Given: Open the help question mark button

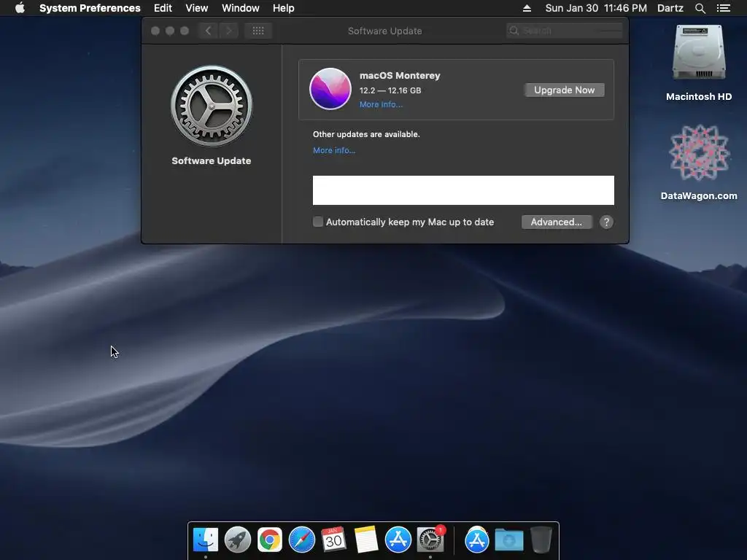Looking at the screenshot, I should click(606, 222).
